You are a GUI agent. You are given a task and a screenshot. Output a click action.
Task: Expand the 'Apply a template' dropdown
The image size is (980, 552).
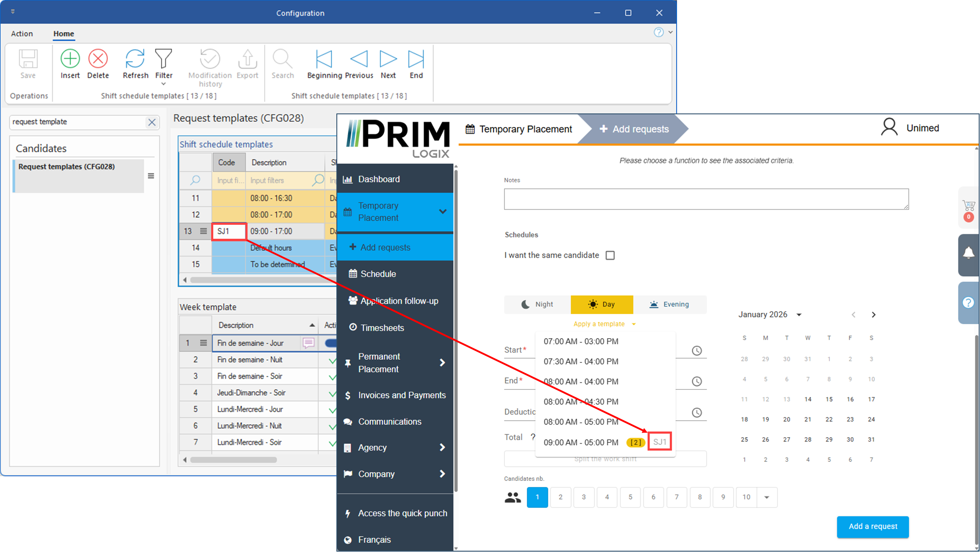point(604,324)
